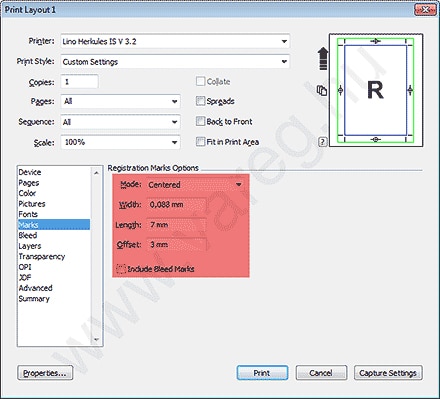
Task: Select the OPI pane
Action: 54,267
